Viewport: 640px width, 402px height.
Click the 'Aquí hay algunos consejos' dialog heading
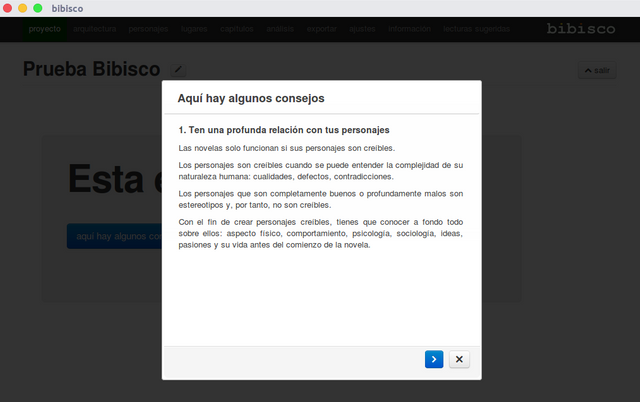(x=251, y=98)
